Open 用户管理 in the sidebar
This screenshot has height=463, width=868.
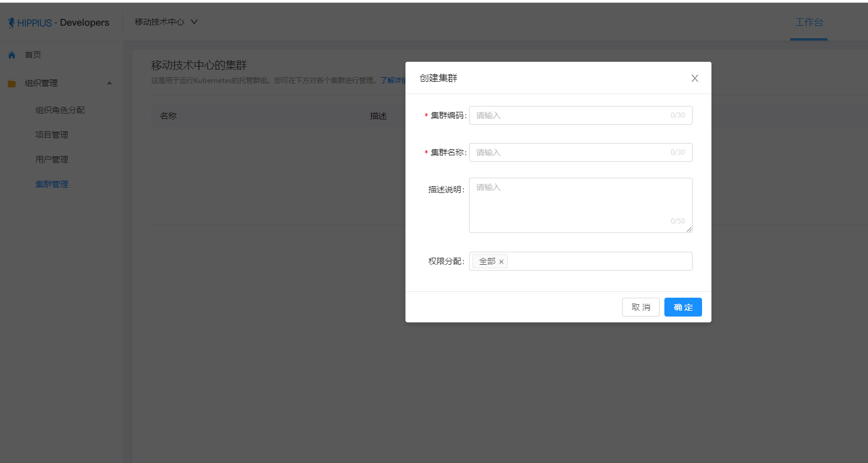point(52,159)
